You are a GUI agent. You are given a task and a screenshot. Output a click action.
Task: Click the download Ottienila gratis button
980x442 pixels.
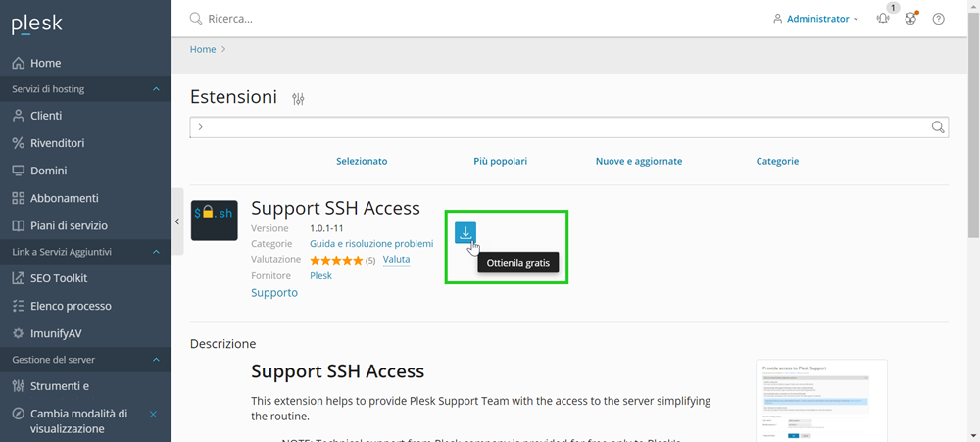[x=465, y=233]
